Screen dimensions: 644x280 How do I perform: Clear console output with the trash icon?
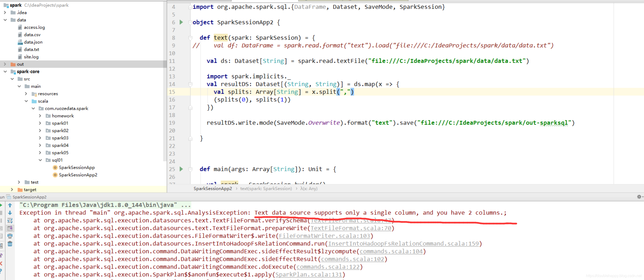coord(10,244)
